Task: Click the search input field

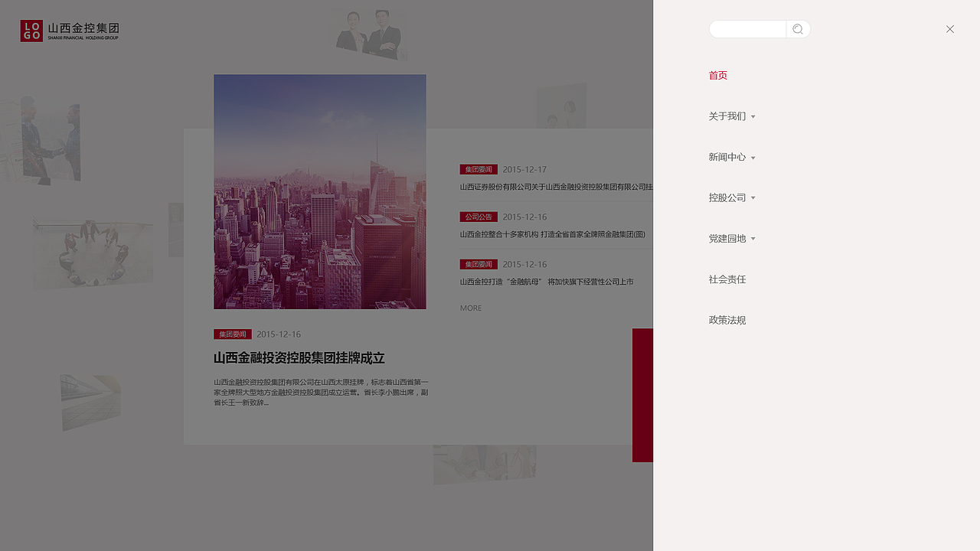Action: click(x=747, y=28)
